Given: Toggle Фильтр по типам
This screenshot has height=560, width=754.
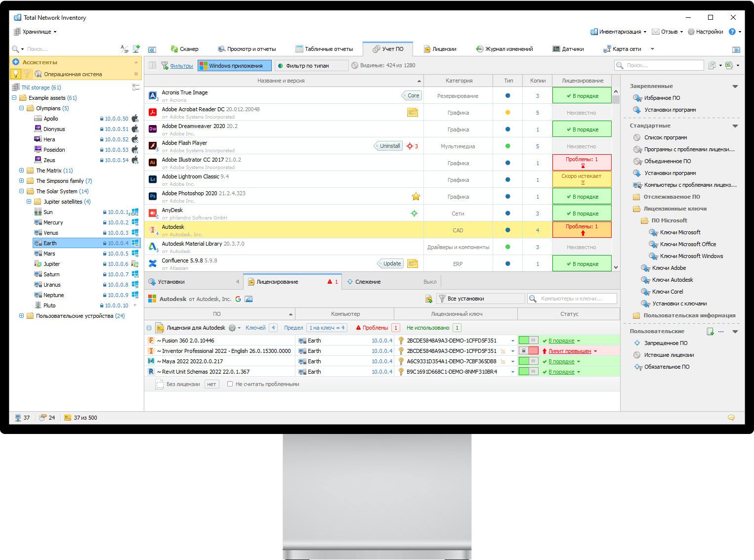Looking at the screenshot, I should [x=311, y=66].
